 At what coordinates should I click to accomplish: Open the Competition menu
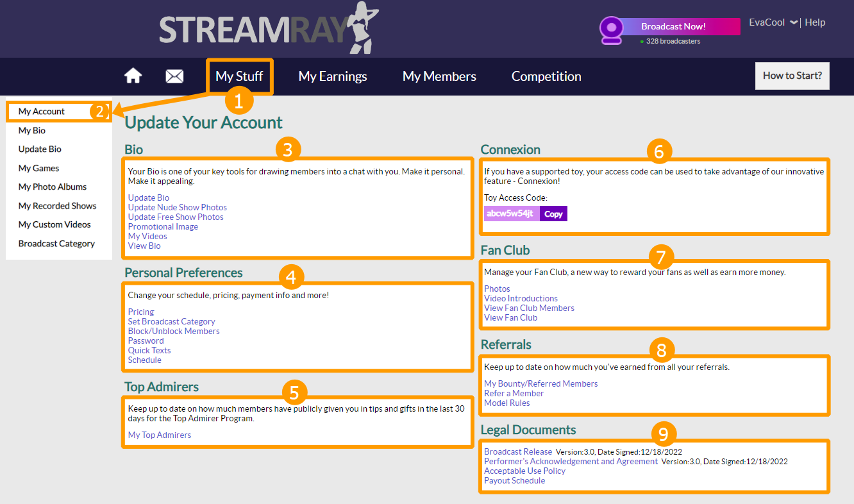click(x=546, y=76)
